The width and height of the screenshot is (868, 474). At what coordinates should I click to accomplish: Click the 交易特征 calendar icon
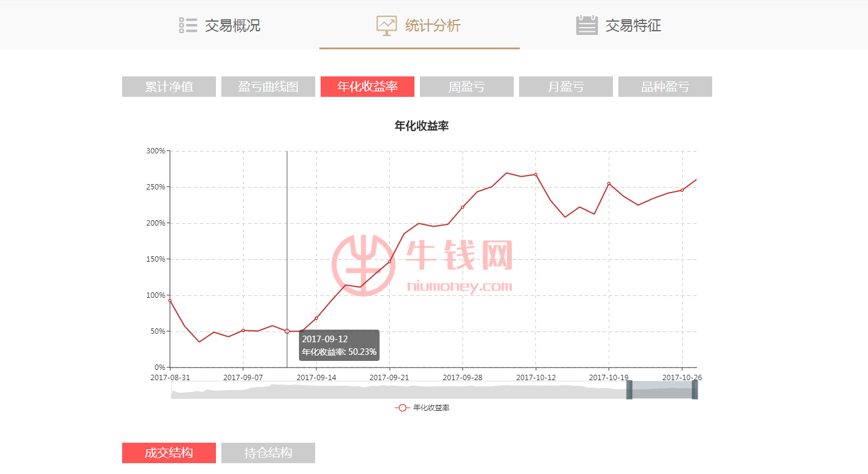(x=586, y=25)
